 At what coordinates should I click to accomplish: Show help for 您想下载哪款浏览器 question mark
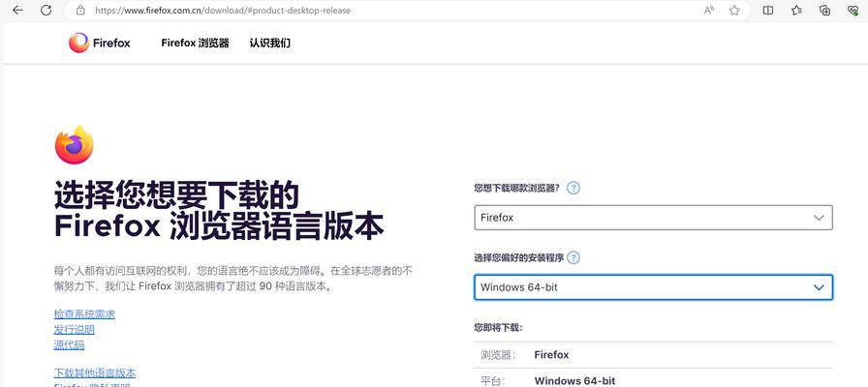(x=573, y=188)
